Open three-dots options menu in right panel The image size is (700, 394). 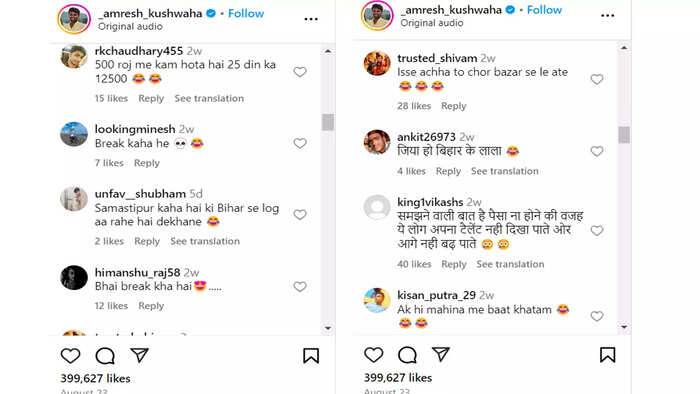608,16
